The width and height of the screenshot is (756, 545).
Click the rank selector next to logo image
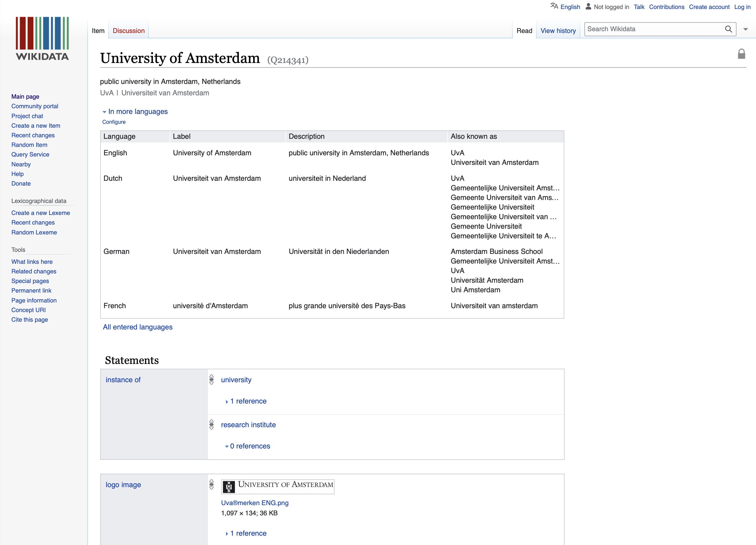coord(211,484)
